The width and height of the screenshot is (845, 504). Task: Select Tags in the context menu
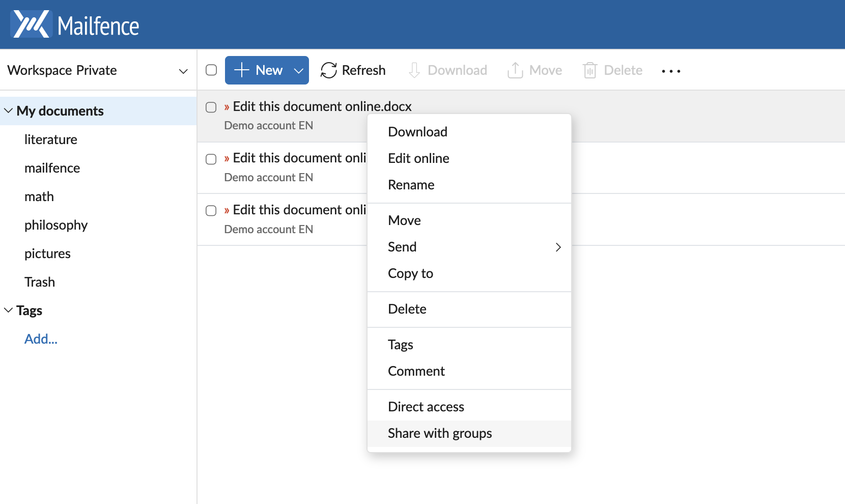pos(469,345)
